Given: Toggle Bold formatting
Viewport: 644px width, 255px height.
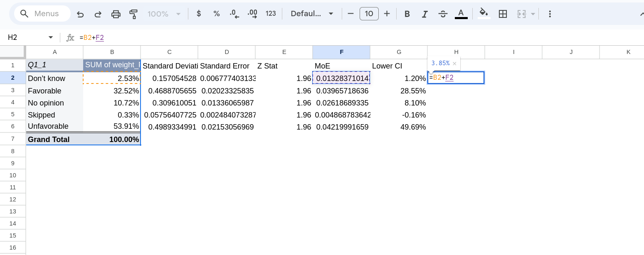Looking at the screenshot, I should coord(407,14).
